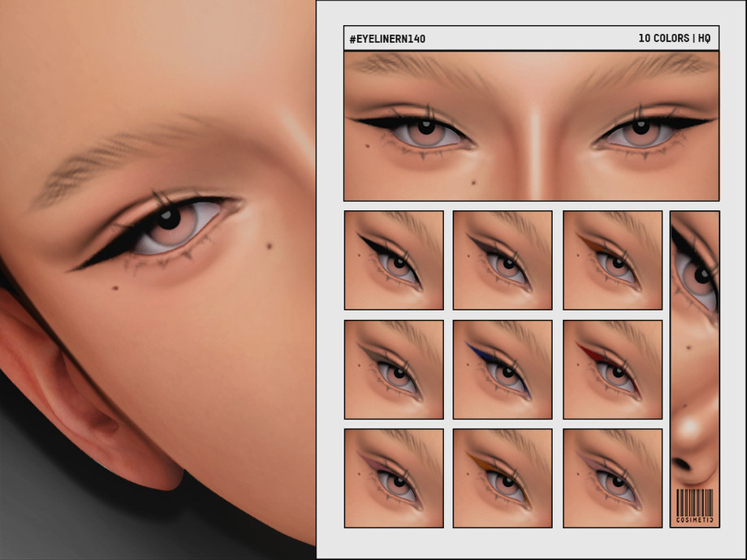Viewport: 747px width, 560px height.
Task: Click the #EYELINERN140 title text
Action: point(387,39)
